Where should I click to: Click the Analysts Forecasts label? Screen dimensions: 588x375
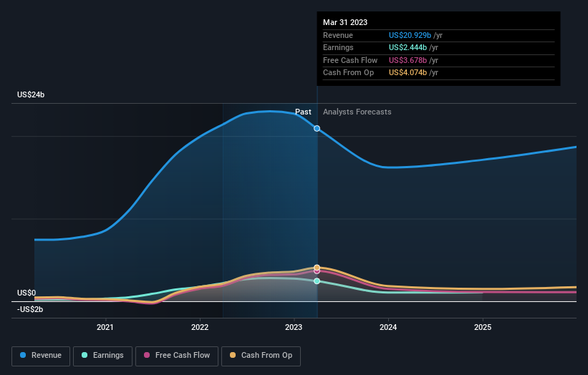(357, 112)
